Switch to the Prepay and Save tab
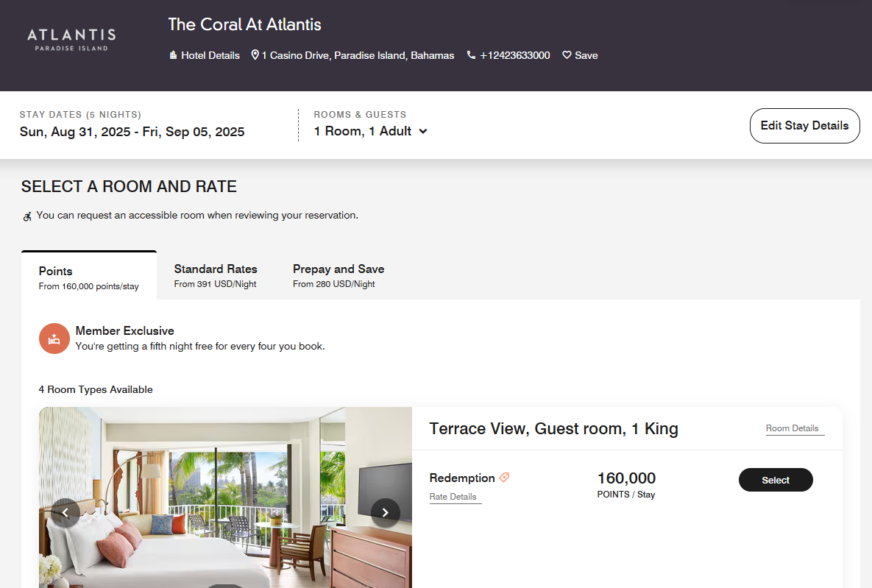The height and width of the screenshot is (588, 872). point(338,274)
